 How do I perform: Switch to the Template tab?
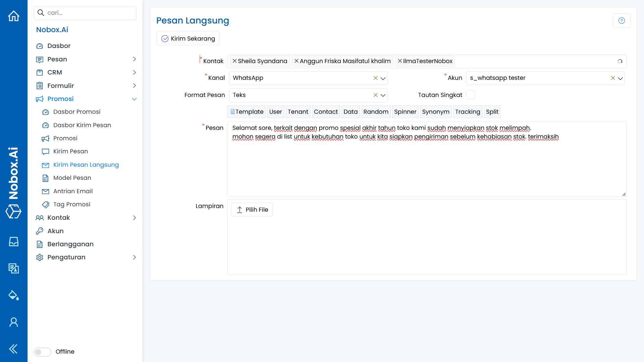coord(246,112)
